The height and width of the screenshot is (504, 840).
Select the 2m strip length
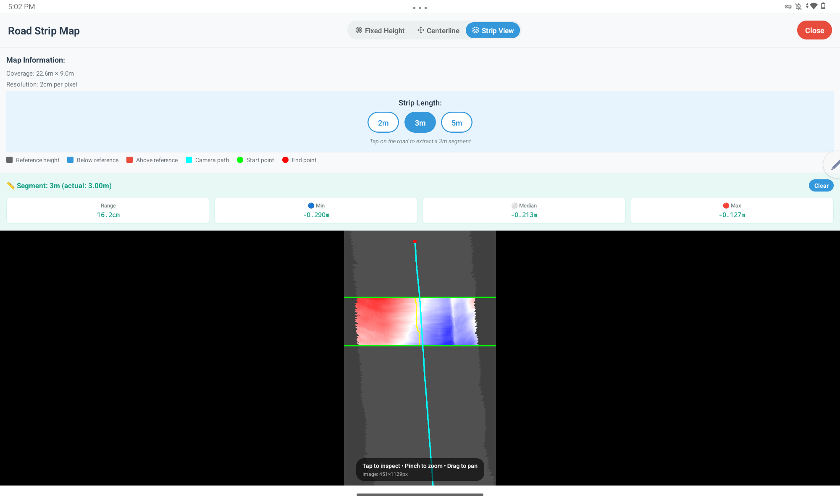point(383,123)
